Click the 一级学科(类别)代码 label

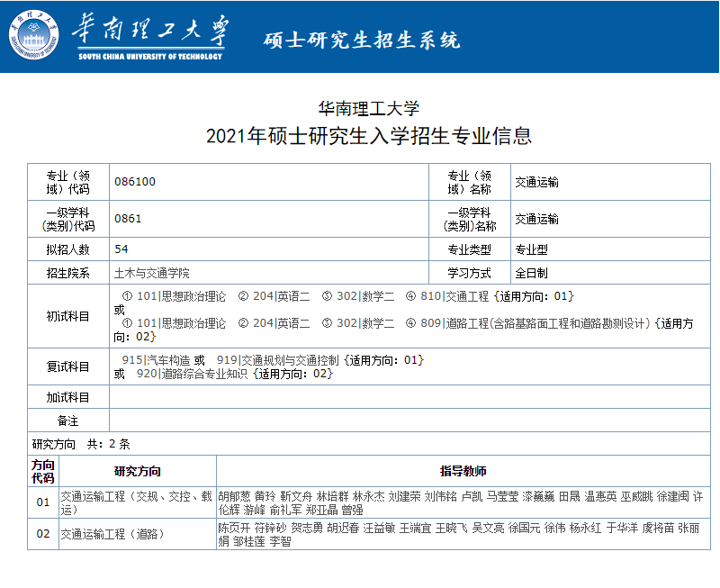pyautogui.click(x=68, y=219)
